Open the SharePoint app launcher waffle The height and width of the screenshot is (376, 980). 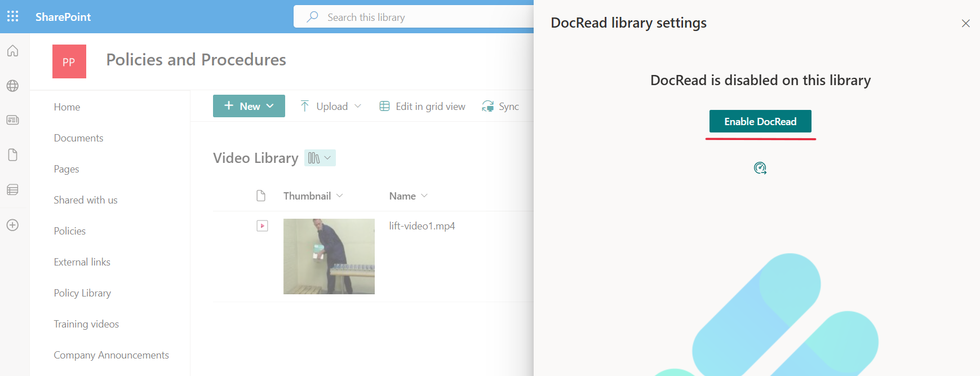point(13,16)
